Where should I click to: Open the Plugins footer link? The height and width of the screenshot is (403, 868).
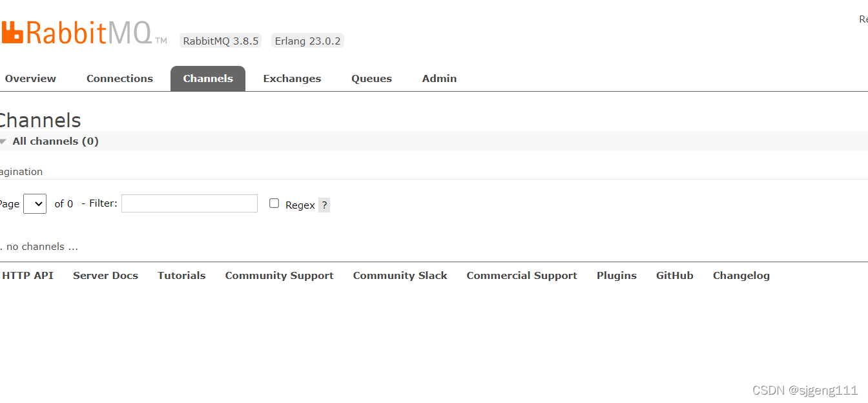coord(617,276)
